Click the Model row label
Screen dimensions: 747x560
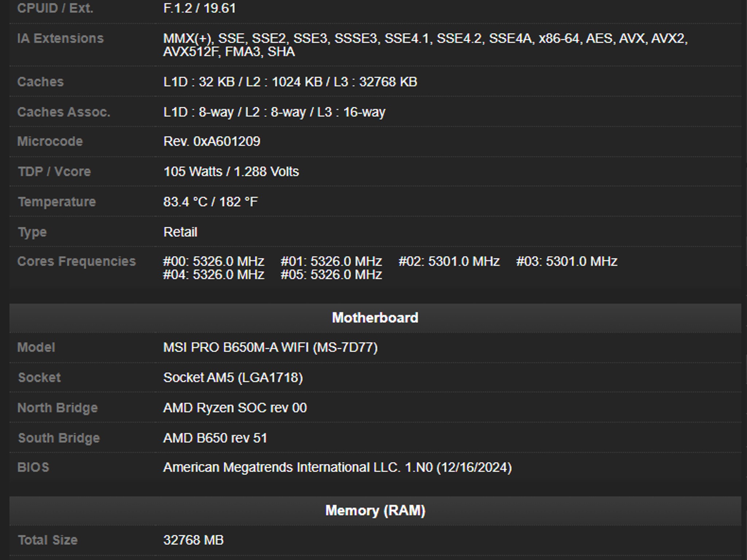(36, 347)
